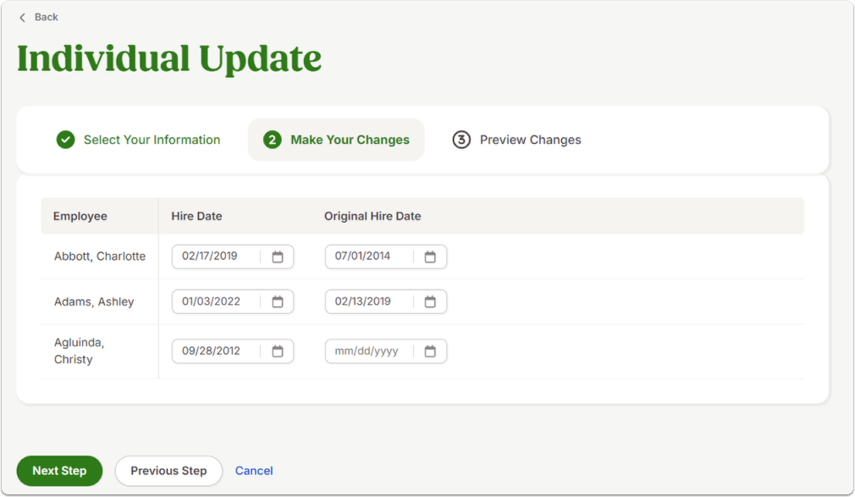Click the step 3 circle icon
This screenshot has height=497, width=855.
click(461, 140)
